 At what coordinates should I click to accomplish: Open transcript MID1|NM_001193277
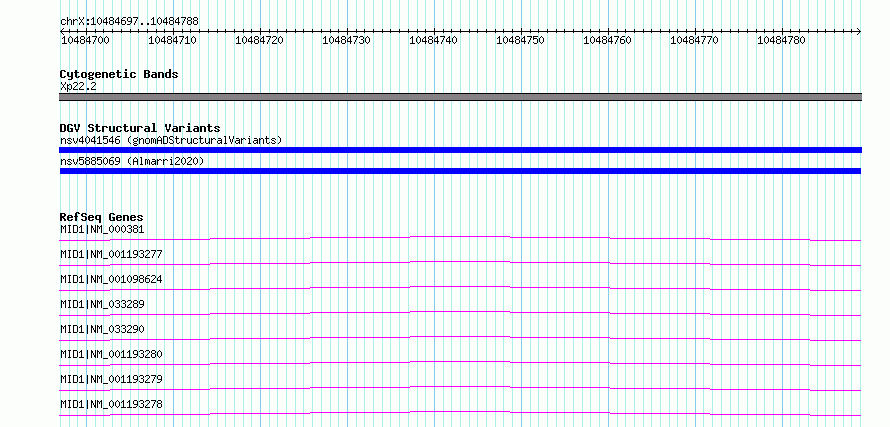pyautogui.click(x=111, y=254)
